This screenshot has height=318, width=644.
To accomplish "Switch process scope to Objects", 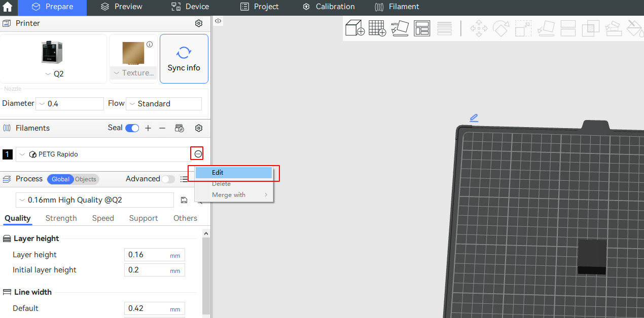I will (x=86, y=179).
